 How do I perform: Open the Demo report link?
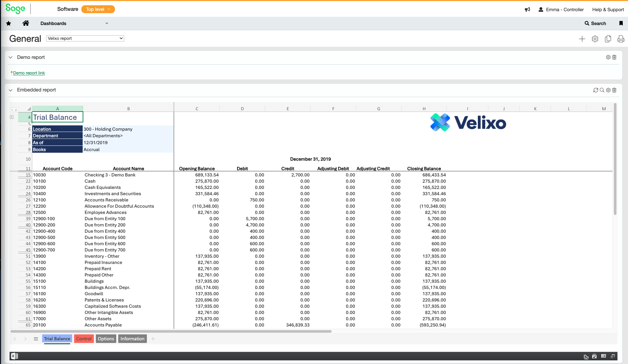tap(29, 73)
